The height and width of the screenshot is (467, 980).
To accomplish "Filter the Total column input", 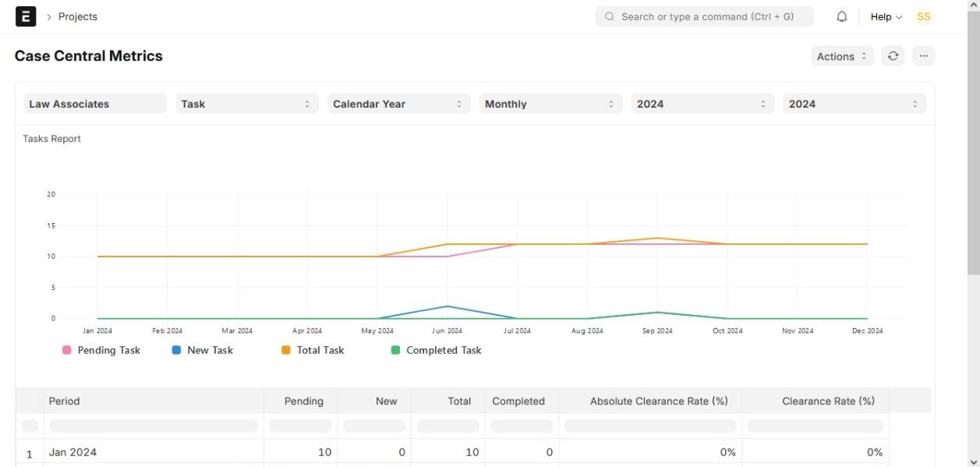I will tap(448, 426).
